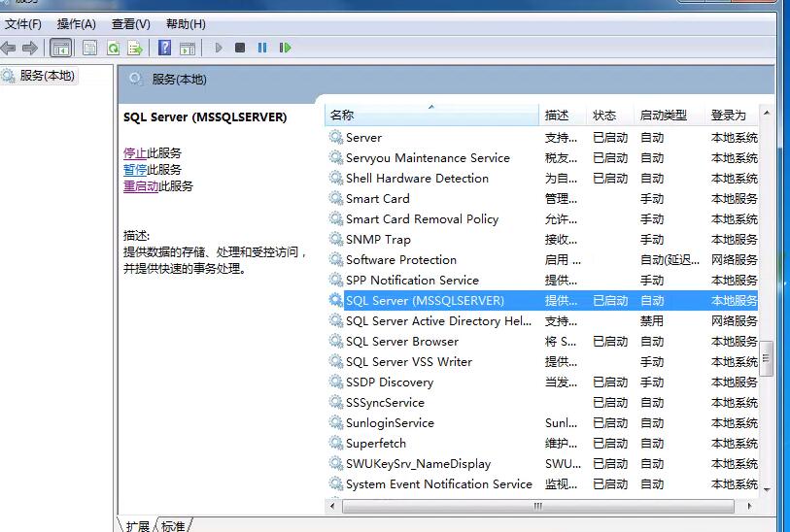Sort by the 名称 column header
790x532 pixels.
[432, 116]
